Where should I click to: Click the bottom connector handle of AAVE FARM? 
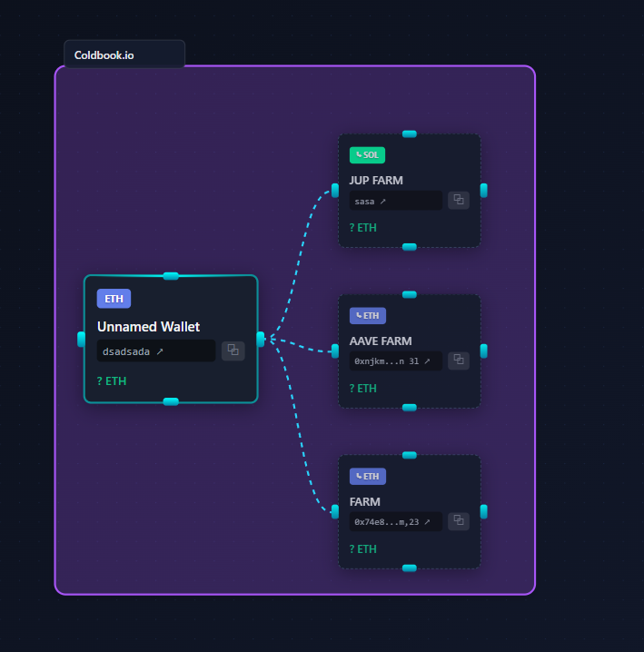[410, 408]
